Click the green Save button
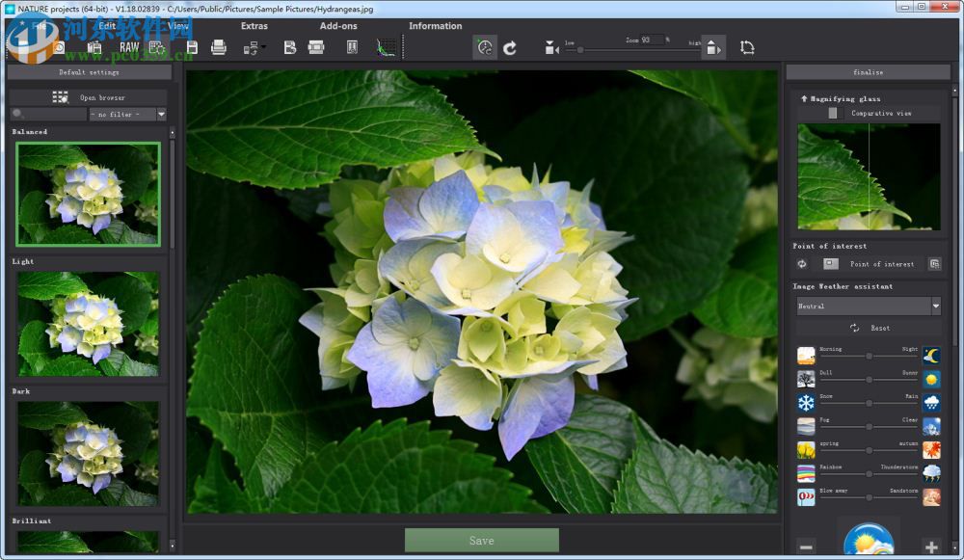Screen dimensions: 964x560 tap(481, 541)
